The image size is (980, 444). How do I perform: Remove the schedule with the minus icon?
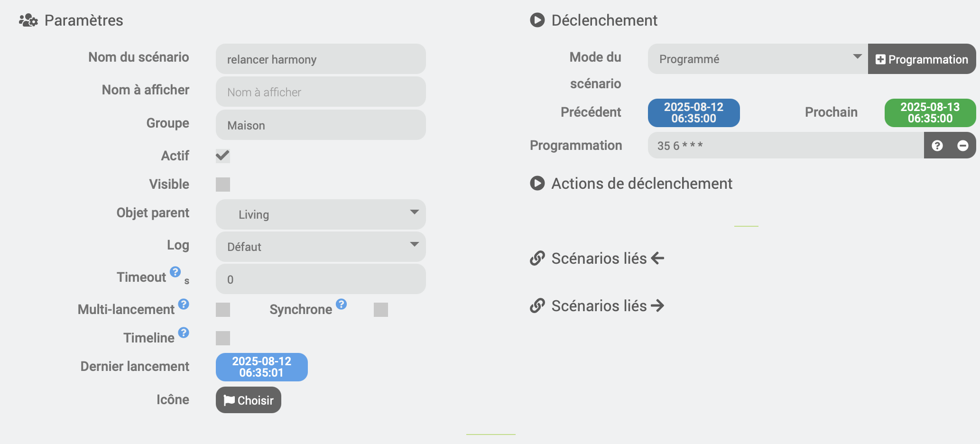coord(962,146)
